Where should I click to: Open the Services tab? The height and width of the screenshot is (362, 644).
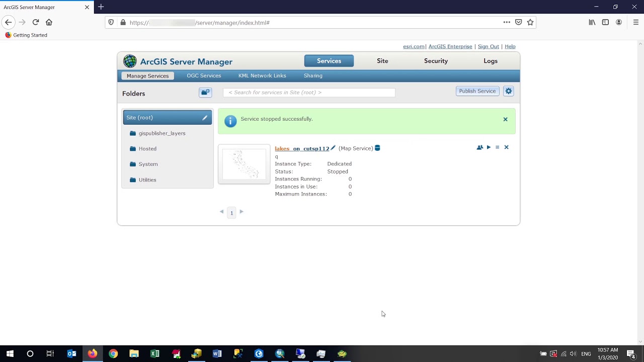tap(329, 61)
